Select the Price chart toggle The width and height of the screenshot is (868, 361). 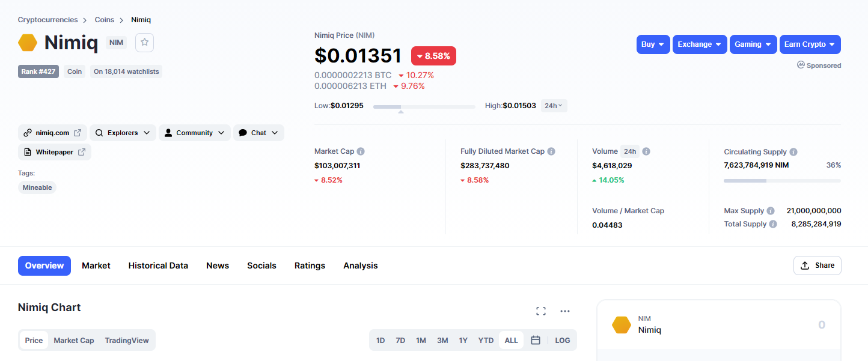pyautogui.click(x=34, y=340)
